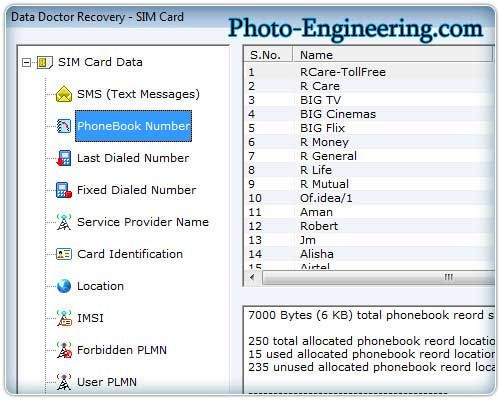Sort by the Name column header

[392, 55]
